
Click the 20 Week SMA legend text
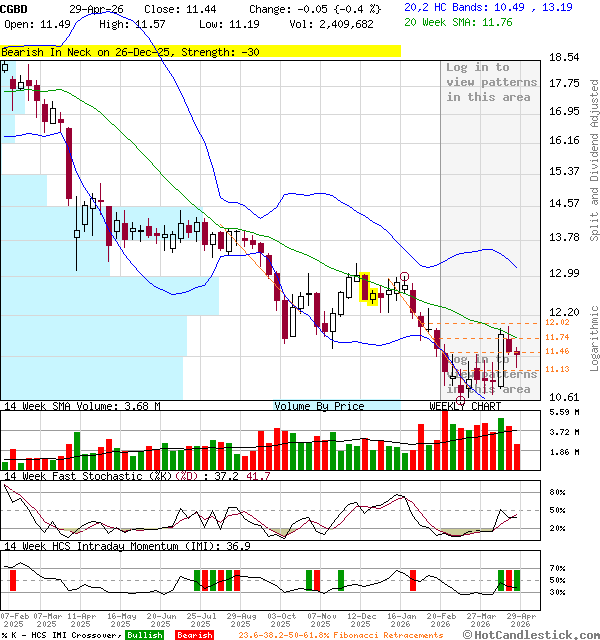point(460,22)
